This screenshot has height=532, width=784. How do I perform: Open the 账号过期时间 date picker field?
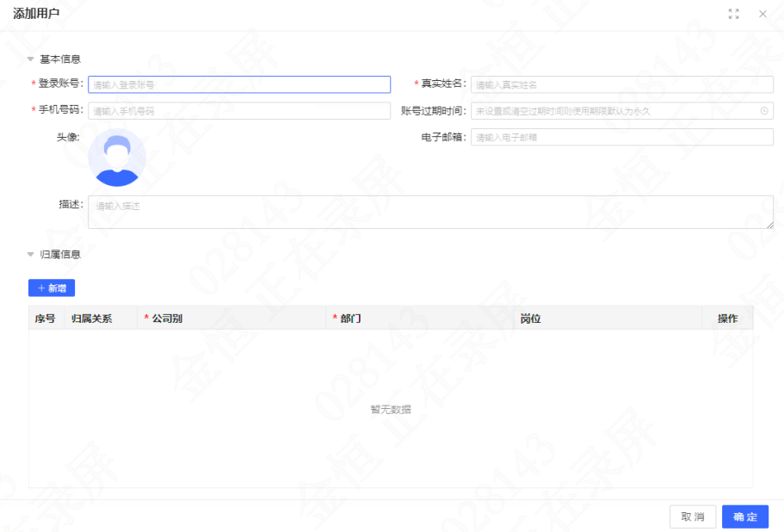(x=622, y=111)
